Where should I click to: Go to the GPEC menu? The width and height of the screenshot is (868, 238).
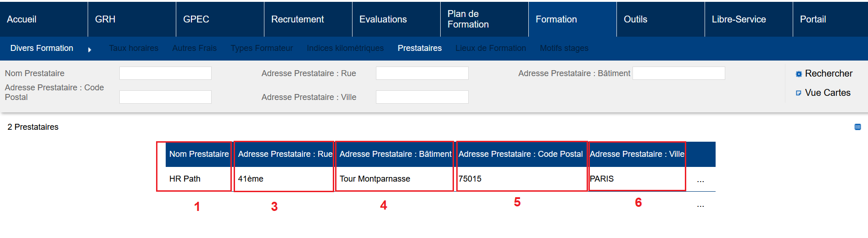(196, 19)
